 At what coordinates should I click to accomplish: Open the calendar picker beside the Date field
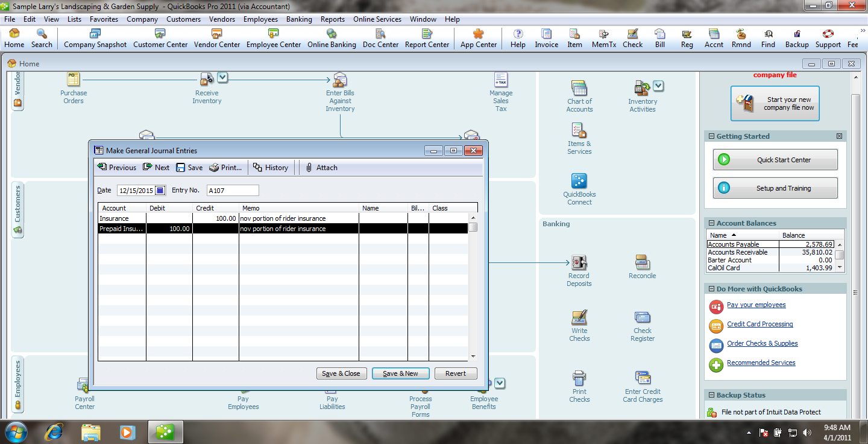pos(160,191)
